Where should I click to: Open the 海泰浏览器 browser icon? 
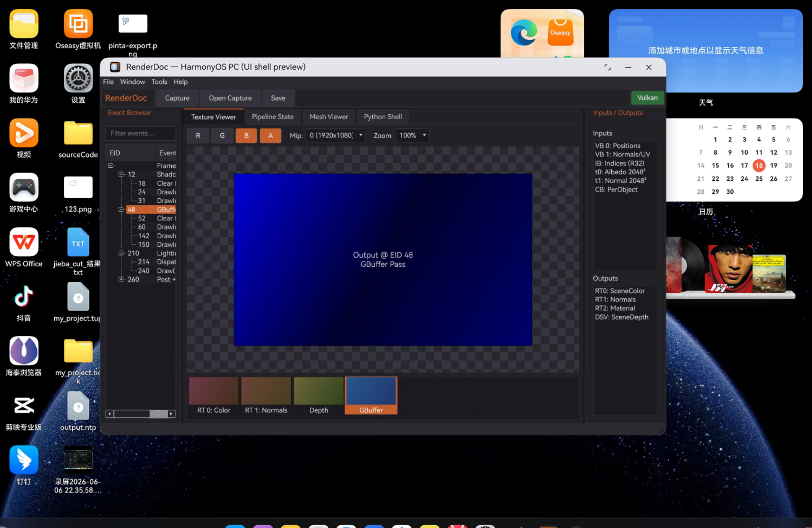24,351
